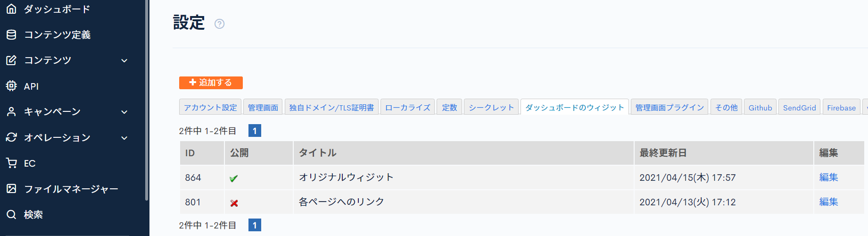Image resolution: width=868 pixels, height=236 pixels.
Task: Toggle red cross status for ID 801
Action: (x=234, y=203)
